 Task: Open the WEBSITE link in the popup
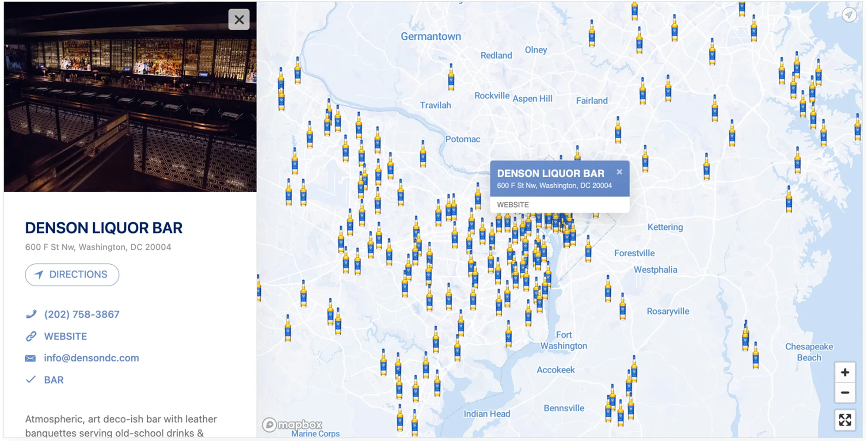pos(513,205)
